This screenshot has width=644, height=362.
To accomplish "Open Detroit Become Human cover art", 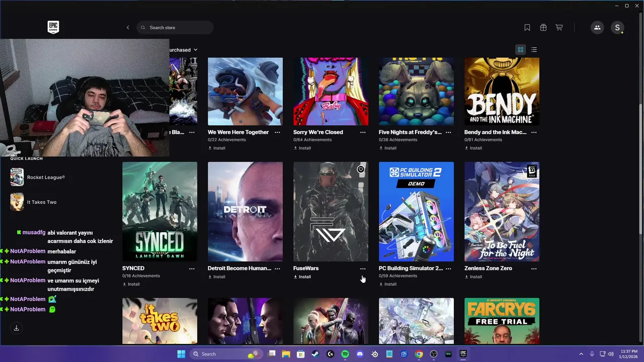I will pos(245,212).
